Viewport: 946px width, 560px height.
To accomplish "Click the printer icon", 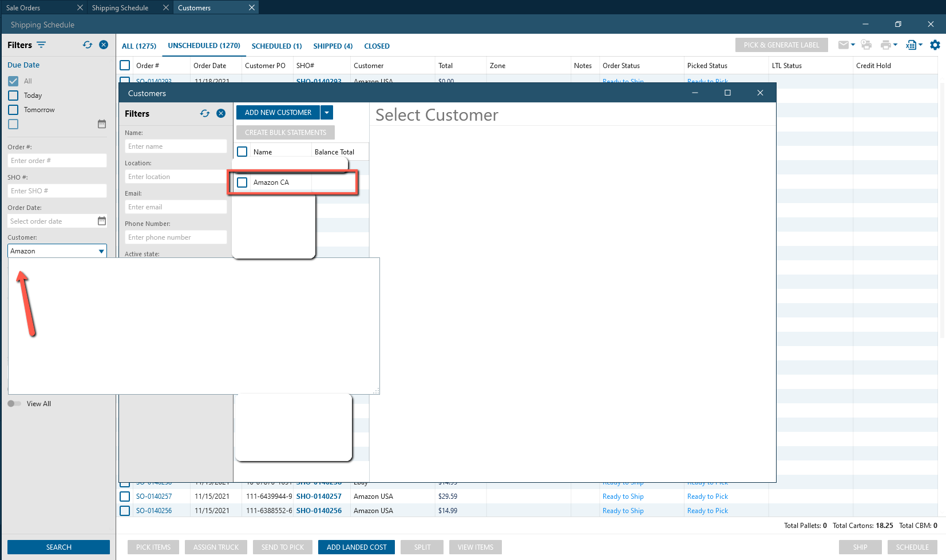I will [886, 45].
